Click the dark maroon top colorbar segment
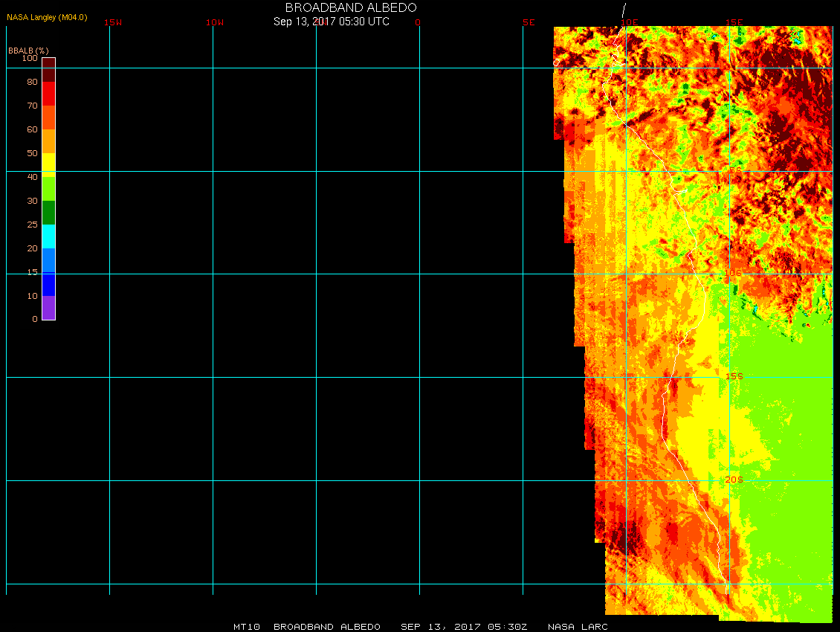Viewport: 840px width, 632px height. click(x=48, y=69)
